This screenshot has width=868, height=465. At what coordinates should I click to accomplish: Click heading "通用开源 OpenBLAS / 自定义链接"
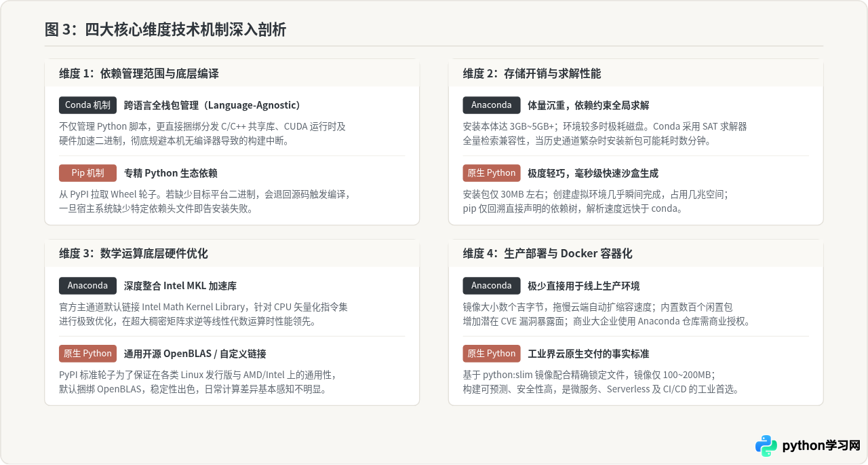(195, 354)
